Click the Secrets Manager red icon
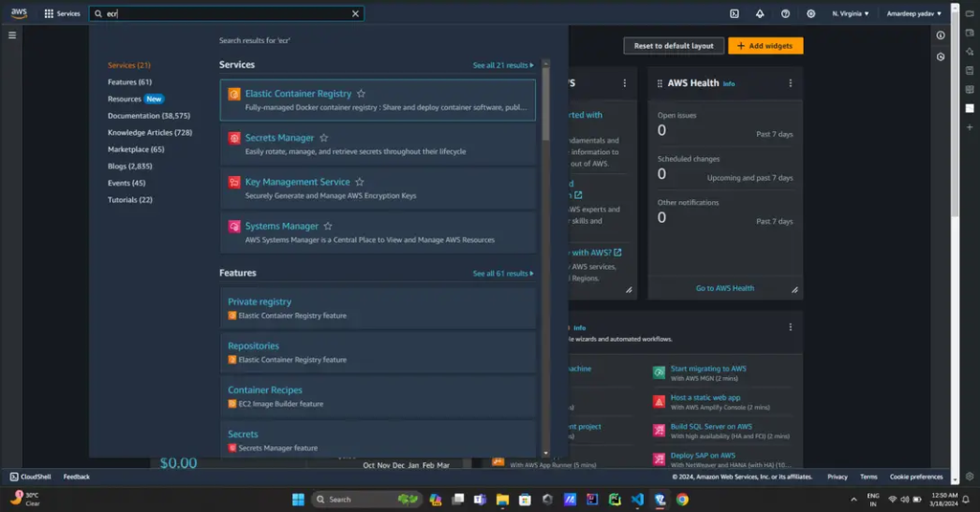Viewport: 980px width, 512px height. (x=234, y=138)
